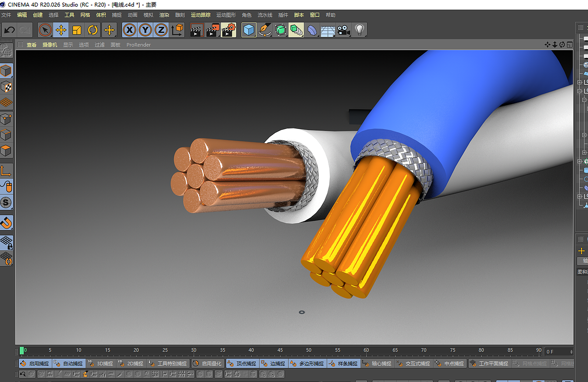Select the Live Selection arrow tool
588x382 pixels.
[45, 30]
